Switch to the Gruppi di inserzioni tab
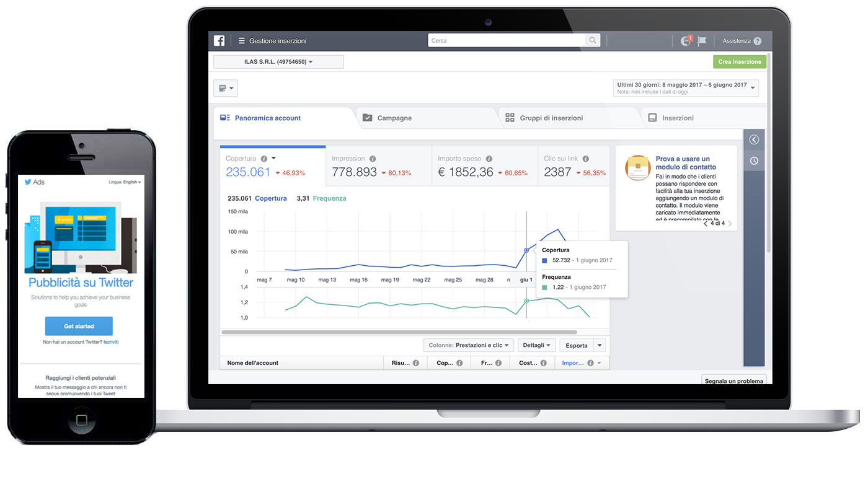This screenshot has height=479, width=868. pos(569,118)
